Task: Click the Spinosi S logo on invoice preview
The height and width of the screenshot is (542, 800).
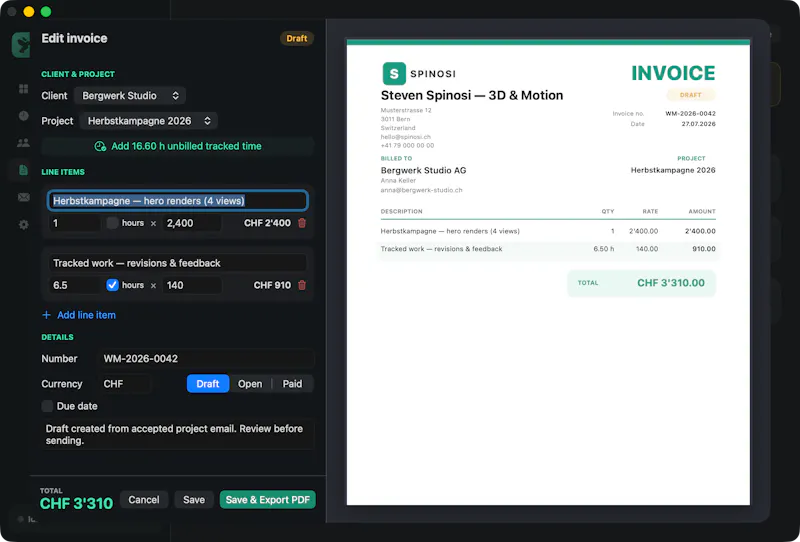Action: [394, 73]
